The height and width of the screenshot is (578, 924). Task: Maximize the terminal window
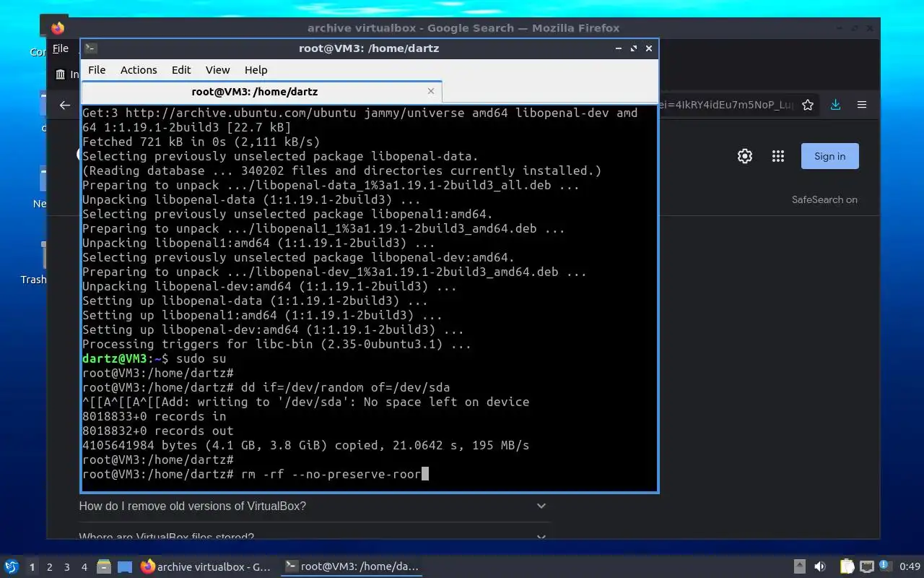(x=634, y=48)
